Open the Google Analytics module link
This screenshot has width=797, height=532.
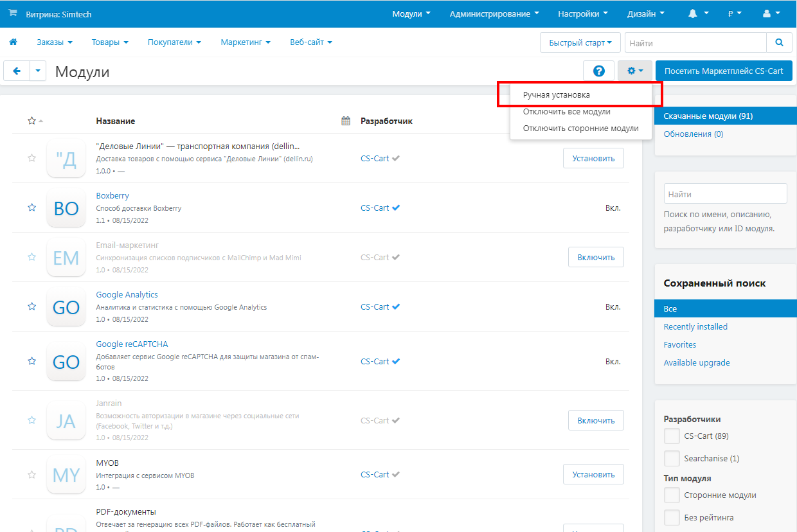pos(127,295)
